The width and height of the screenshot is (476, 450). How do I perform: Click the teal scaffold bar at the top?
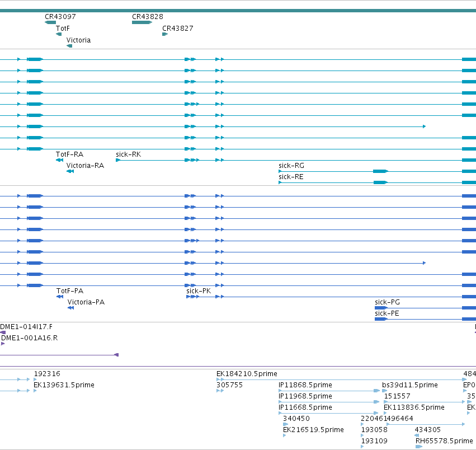238,11
